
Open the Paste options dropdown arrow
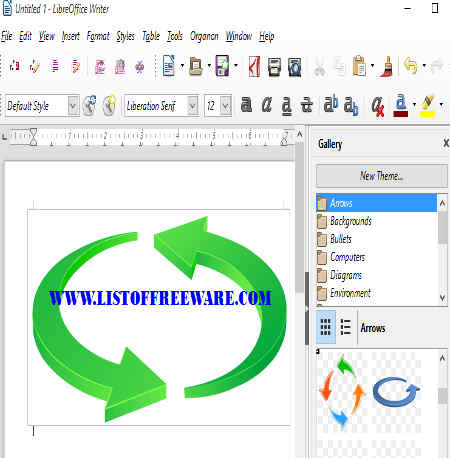(x=372, y=65)
